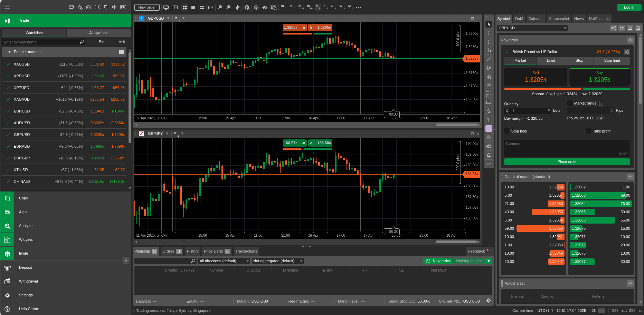Collapse the Popular markets list
This screenshot has width=644, height=315.
coord(9,52)
